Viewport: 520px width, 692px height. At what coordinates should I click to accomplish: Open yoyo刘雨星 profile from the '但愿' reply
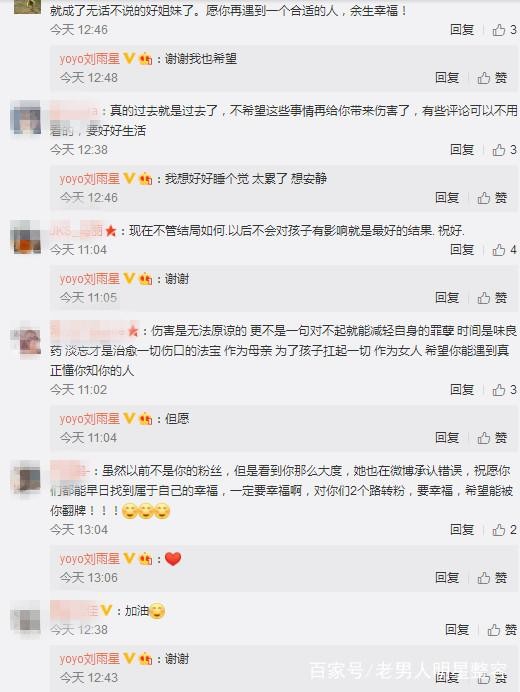point(90,419)
